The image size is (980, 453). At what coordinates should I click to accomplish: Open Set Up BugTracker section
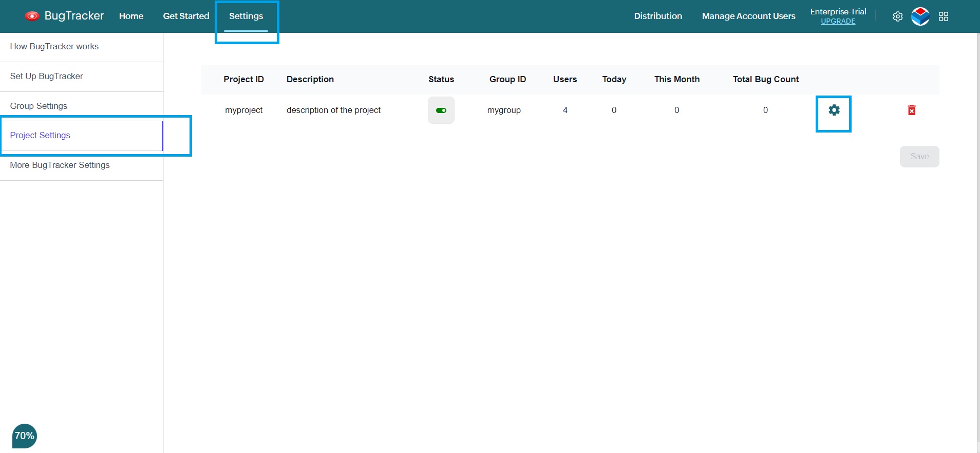pos(82,77)
